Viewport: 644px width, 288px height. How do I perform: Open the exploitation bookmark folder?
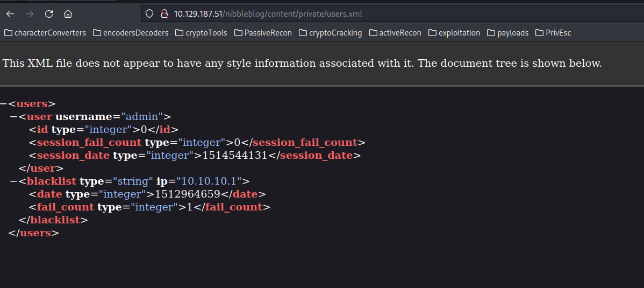click(454, 33)
